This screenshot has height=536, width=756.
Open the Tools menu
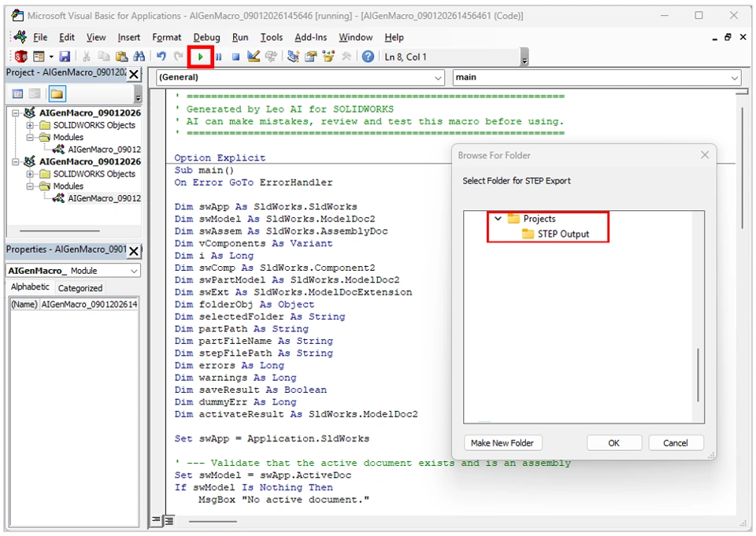tap(272, 37)
